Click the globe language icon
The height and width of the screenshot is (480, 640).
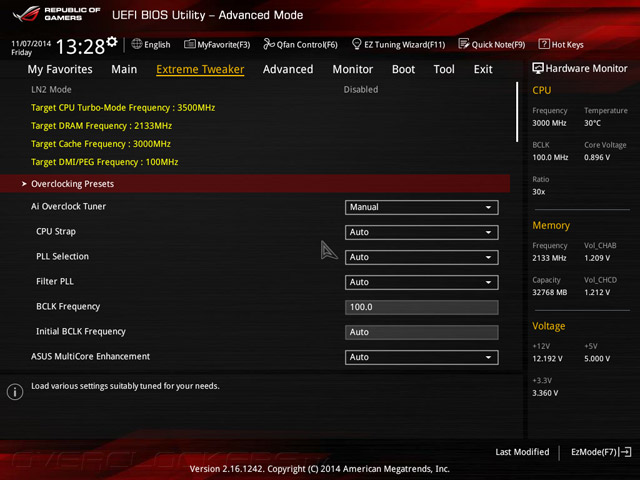coord(137,44)
